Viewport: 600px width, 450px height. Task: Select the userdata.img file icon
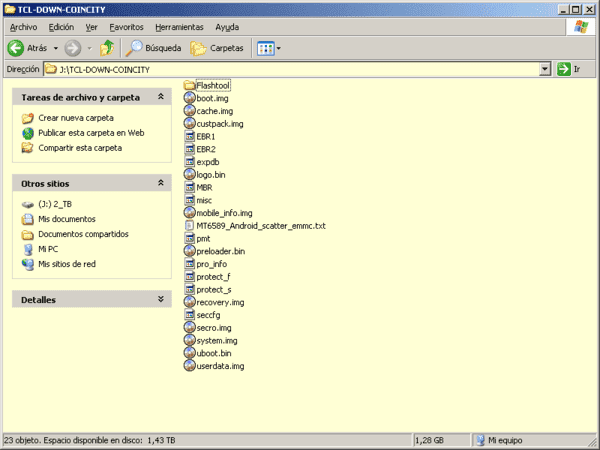pos(189,365)
